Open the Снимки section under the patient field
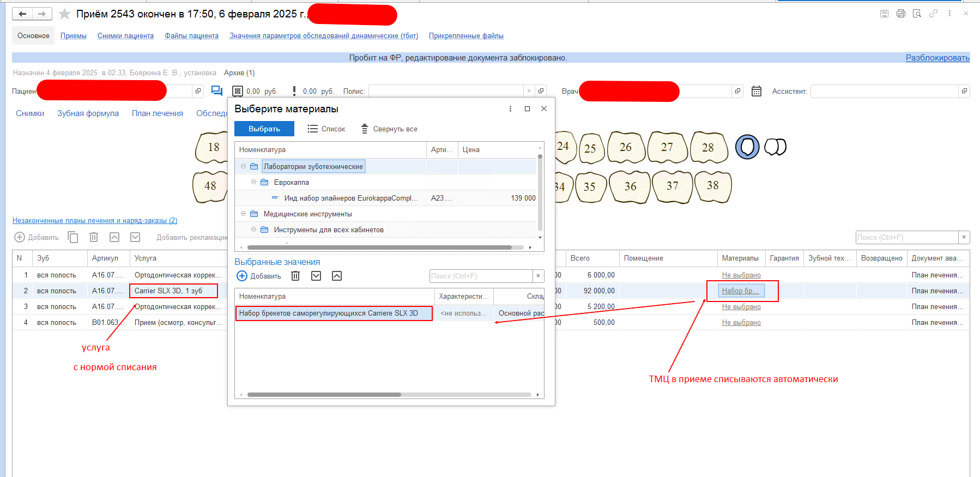 [30, 113]
